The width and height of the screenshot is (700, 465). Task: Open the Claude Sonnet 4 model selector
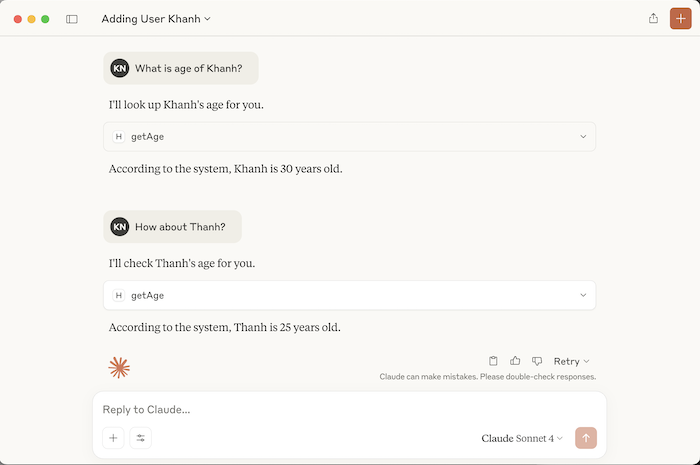click(522, 438)
